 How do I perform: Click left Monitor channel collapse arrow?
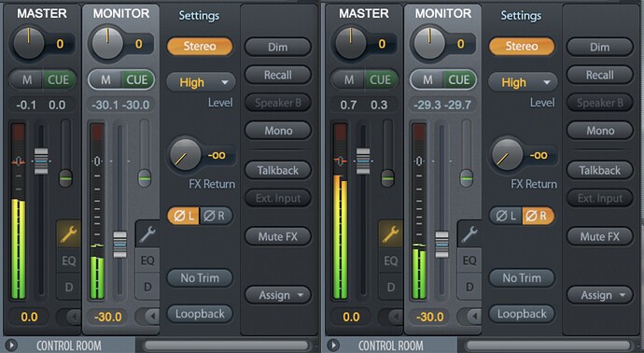[x=152, y=317]
